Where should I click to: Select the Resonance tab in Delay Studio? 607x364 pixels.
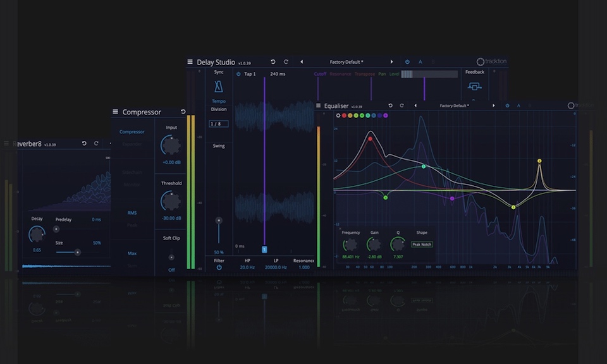click(x=340, y=74)
